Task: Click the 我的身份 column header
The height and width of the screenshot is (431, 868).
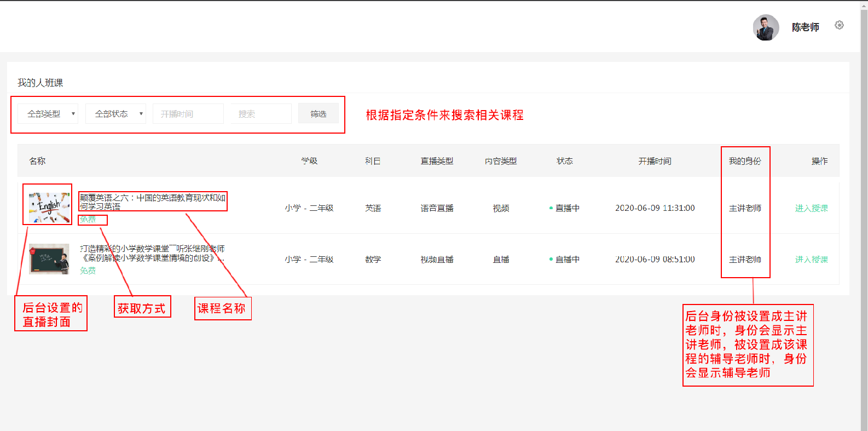Action: pyautogui.click(x=745, y=161)
